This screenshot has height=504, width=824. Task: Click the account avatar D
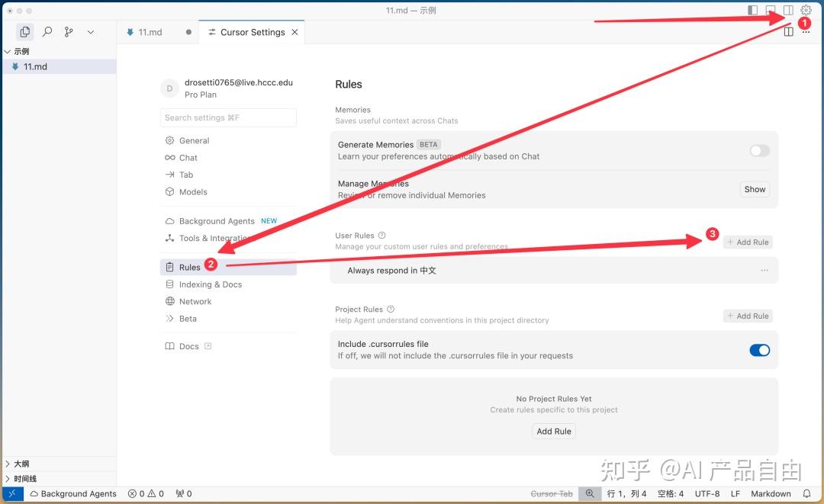click(x=169, y=88)
